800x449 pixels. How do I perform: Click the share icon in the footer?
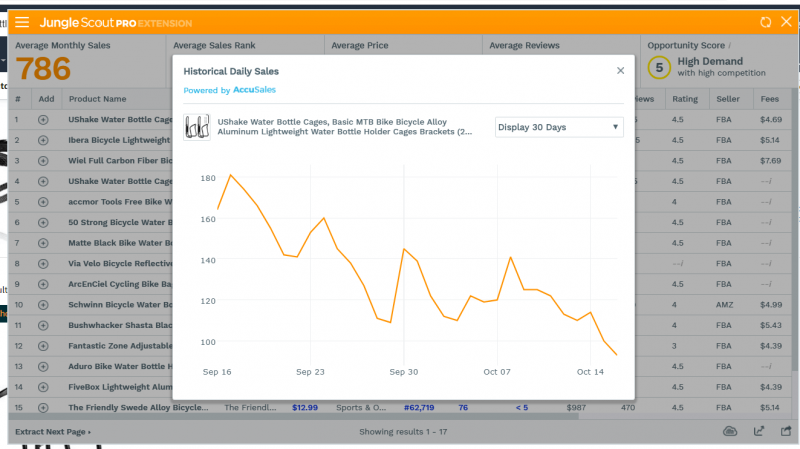[x=786, y=431]
